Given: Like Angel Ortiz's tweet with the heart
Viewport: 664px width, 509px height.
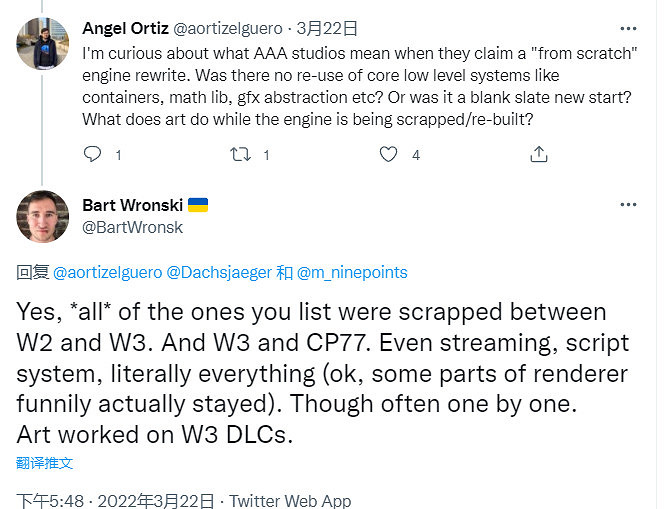Looking at the screenshot, I should pyautogui.click(x=389, y=154).
